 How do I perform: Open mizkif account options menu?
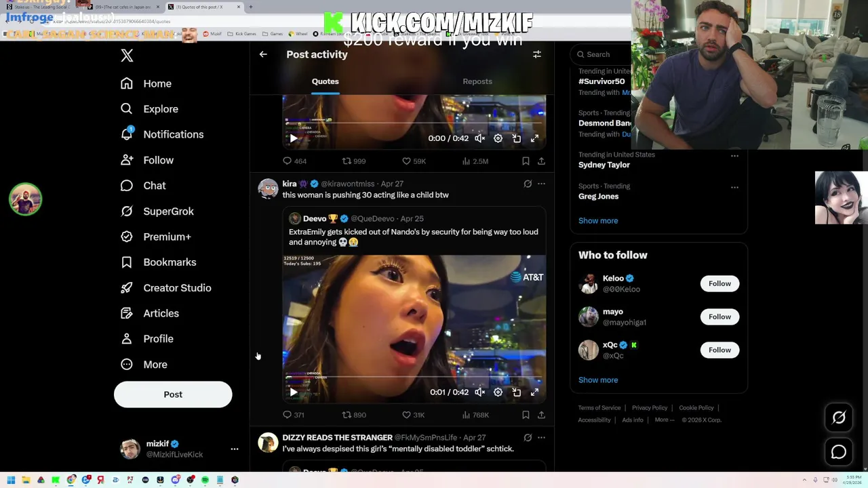tap(235, 449)
